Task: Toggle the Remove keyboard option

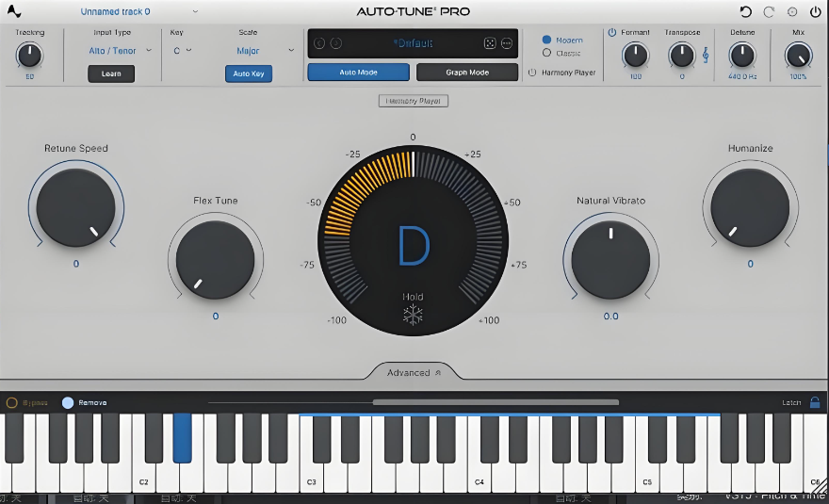Action: 68,403
